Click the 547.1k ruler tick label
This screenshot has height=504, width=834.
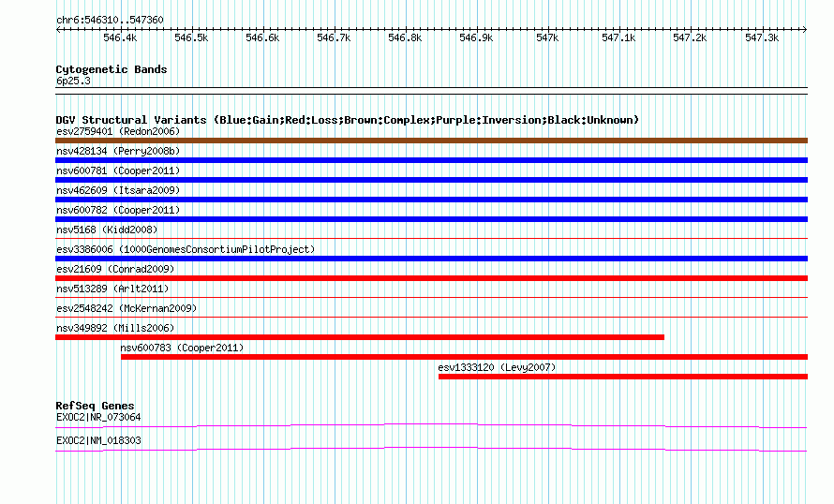coord(619,37)
